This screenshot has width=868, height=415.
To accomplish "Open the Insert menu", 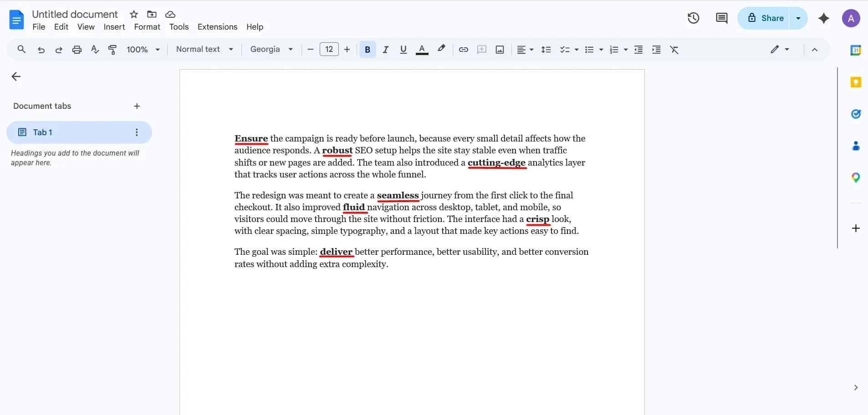I will [114, 27].
